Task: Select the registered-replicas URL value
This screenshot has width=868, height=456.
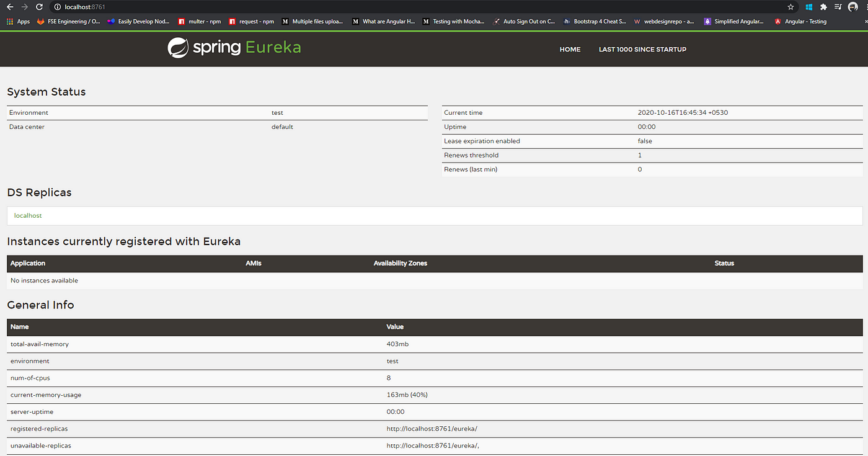Action: tap(432, 428)
